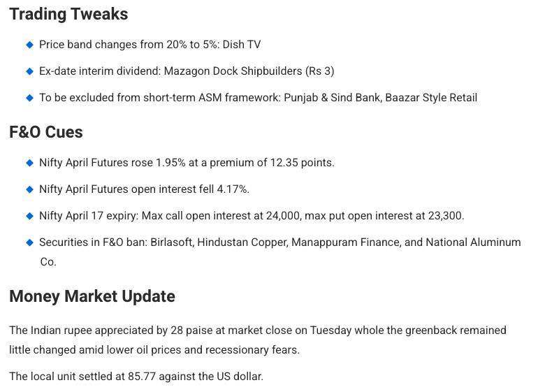Click the F&O Cues heading
Screen dimensions: 538x392
click(46, 132)
